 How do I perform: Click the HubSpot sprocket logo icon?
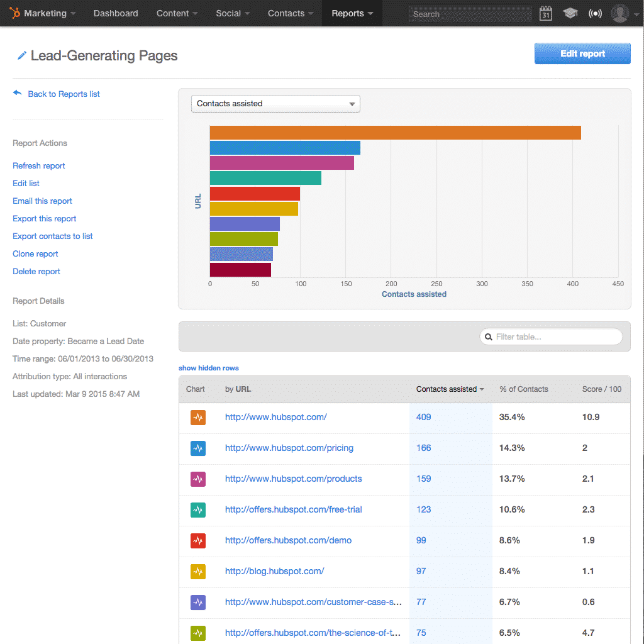14,13
